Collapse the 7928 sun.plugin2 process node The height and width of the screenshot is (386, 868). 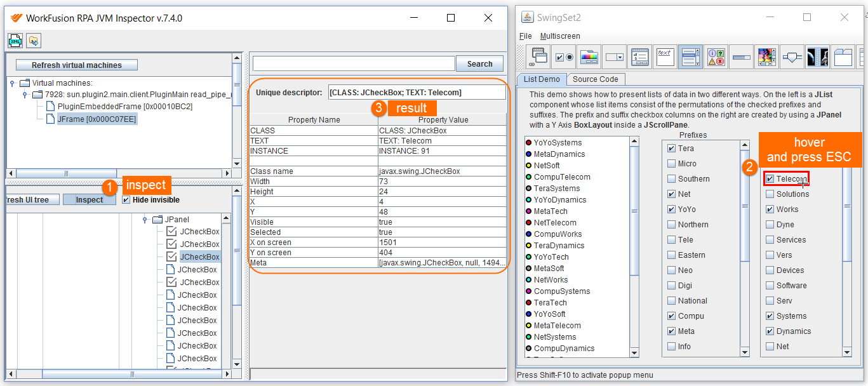pos(25,95)
